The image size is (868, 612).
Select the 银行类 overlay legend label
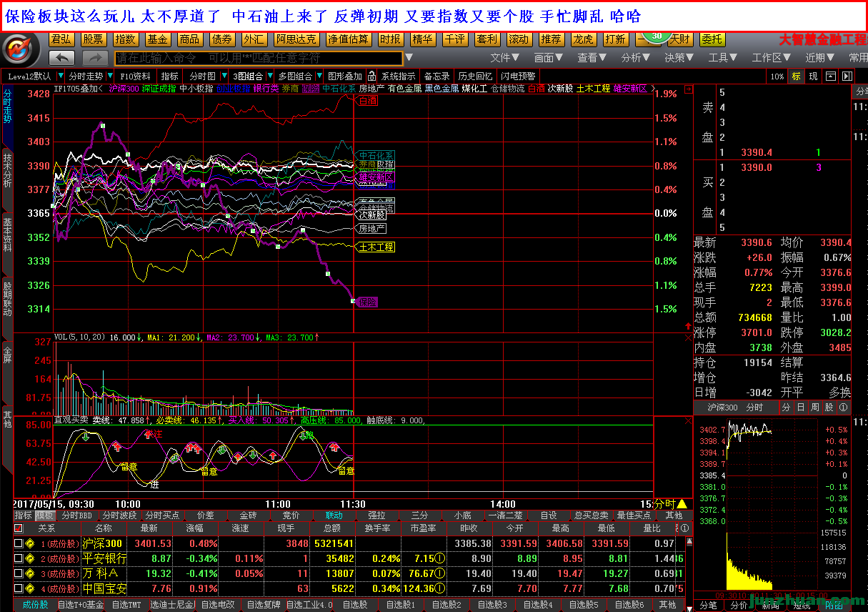click(x=266, y=89)
